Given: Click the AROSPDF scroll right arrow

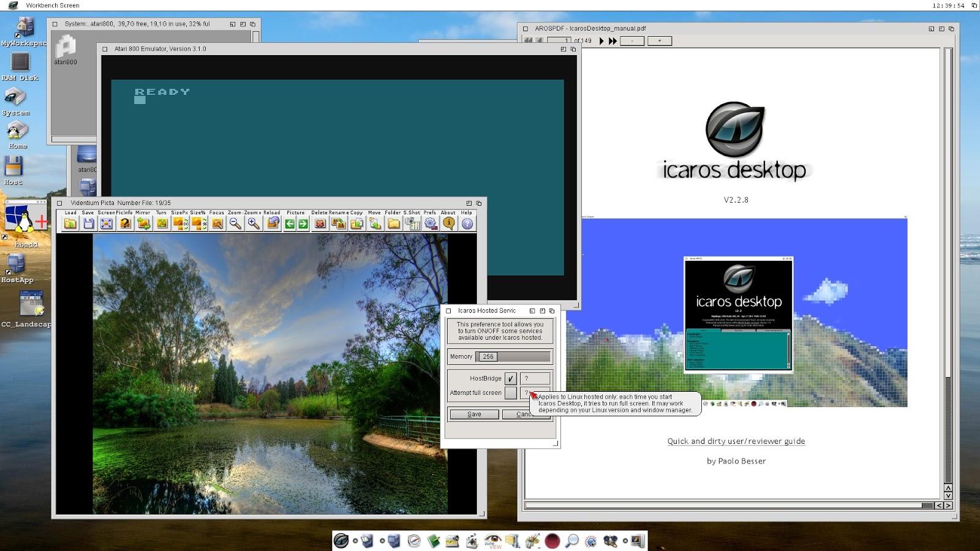Looking at the screenshot, I should pyautogui.click(x=948, y=506).
